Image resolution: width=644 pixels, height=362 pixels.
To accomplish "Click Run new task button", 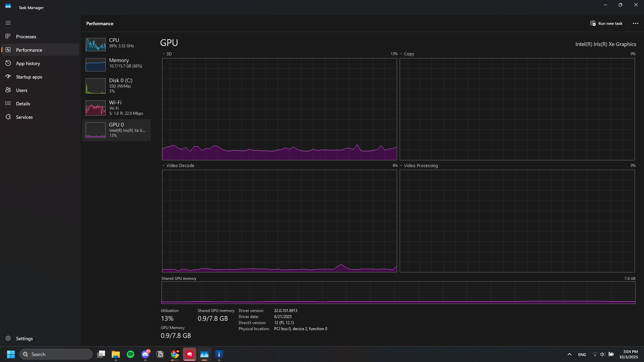I will [x=606, y=23].
